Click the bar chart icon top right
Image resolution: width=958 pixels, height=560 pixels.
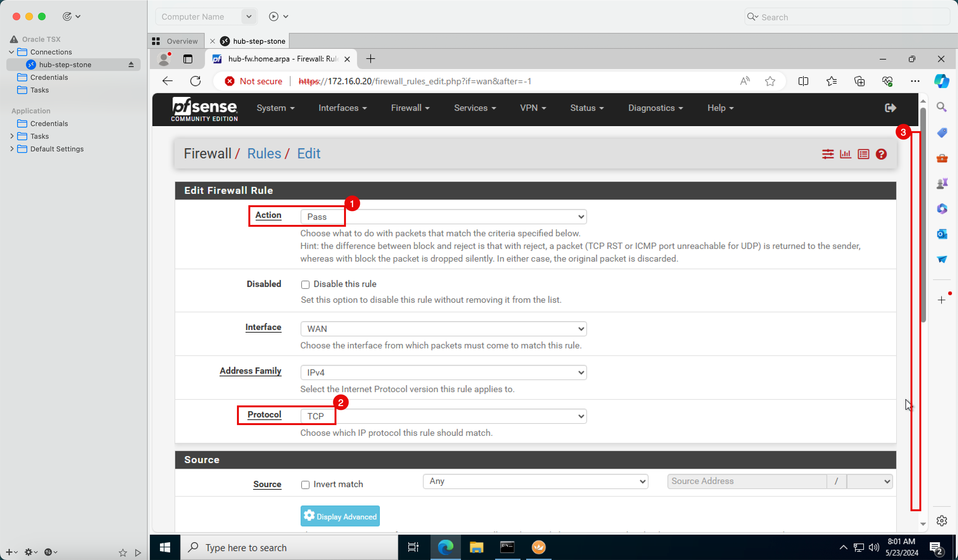click(x=846, y=153)
